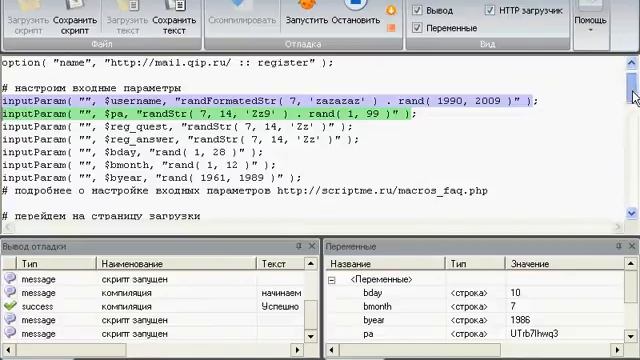Toggle the HTTP загрузчик checkbox
This screenshot has width=640, height=360.
click(489, 10)
